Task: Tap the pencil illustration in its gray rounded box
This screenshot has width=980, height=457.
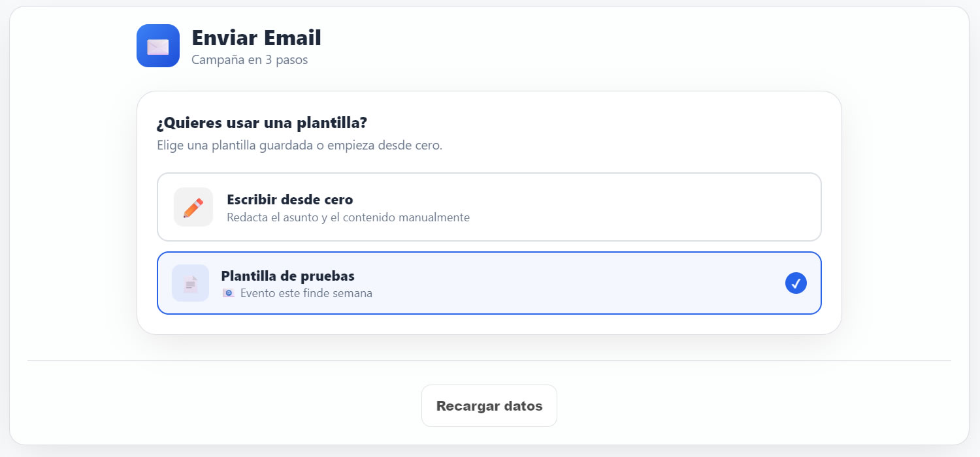Action: click(193, 206)
